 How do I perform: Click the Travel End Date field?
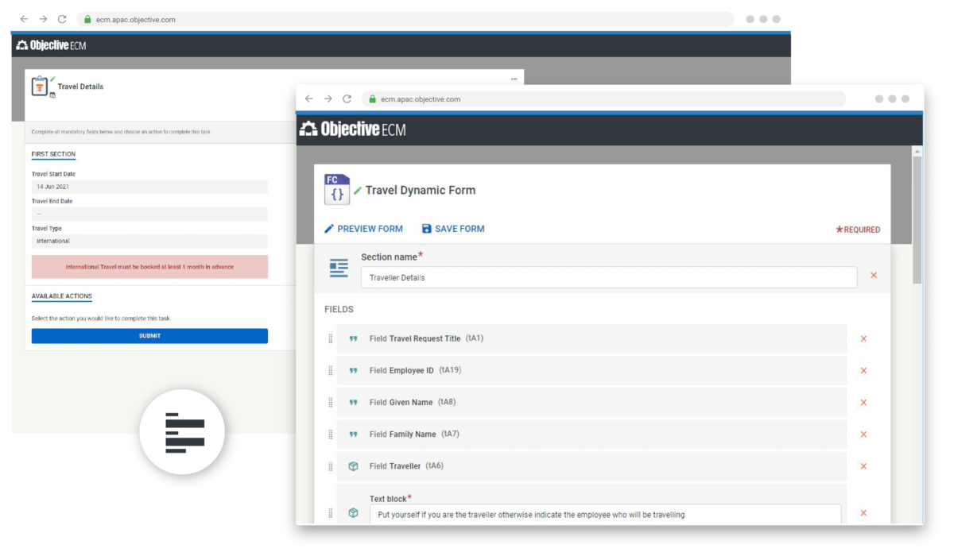(149, 214)
